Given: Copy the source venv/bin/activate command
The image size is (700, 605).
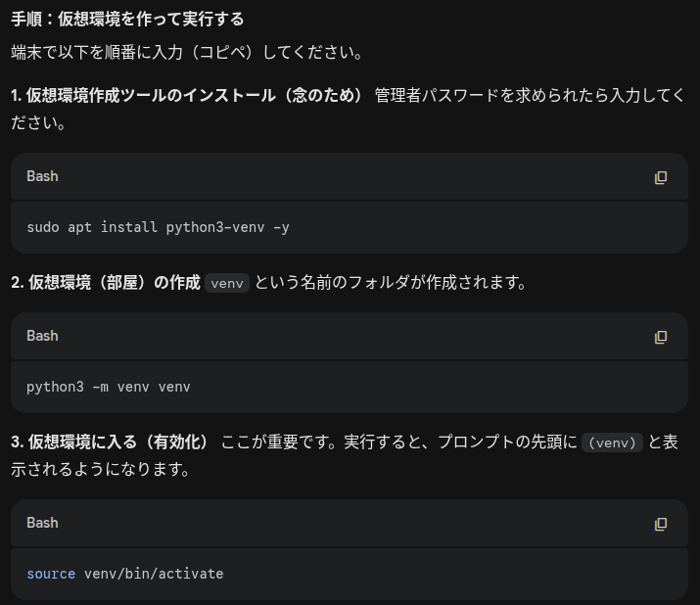Looking at the screenshot, I should pos(661,524).
